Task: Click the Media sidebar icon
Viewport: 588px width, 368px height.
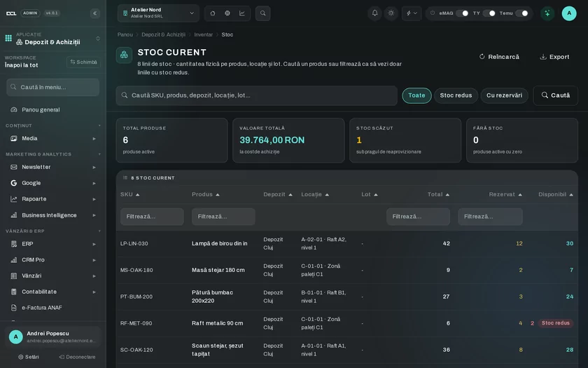Action: click(14, 139)
